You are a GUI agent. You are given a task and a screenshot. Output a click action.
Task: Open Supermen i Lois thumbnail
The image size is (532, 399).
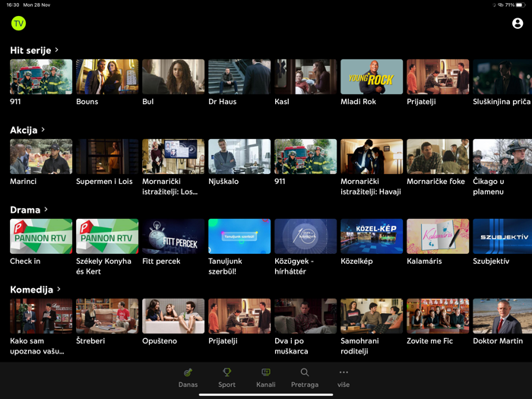[x=107, y=157]
